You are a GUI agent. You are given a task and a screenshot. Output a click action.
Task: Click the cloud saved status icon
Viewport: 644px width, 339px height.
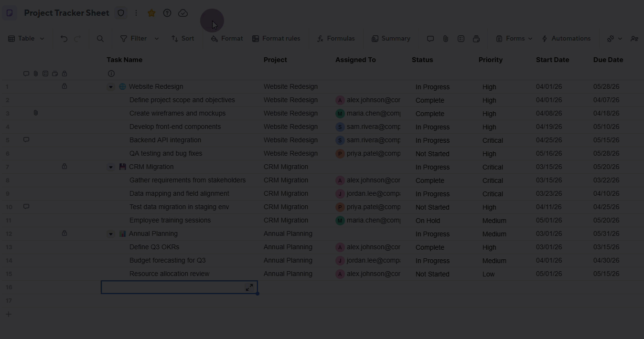coord(183,13)
